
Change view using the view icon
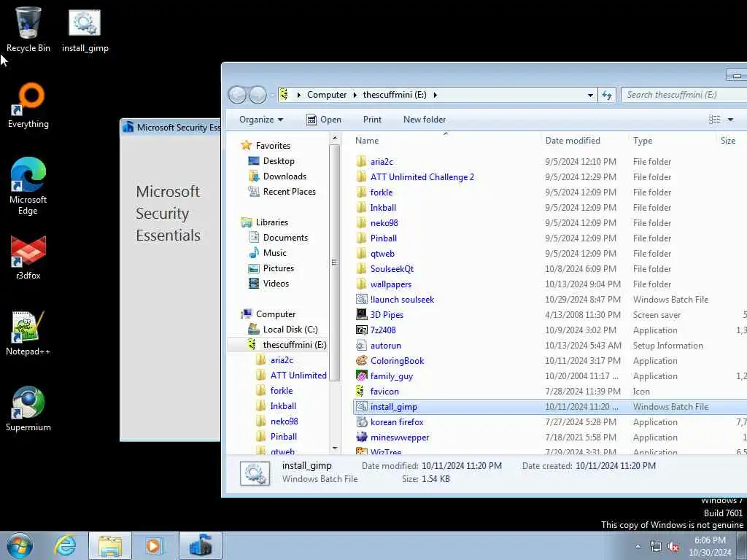tap(714, 120)
